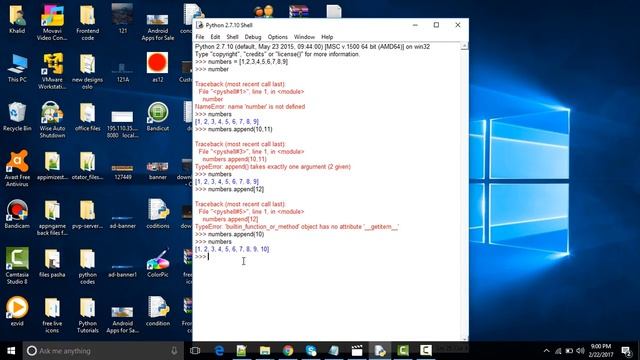Open the Shell menu
Viewport: 640px width, 360px height.
(x=232, y=37)
